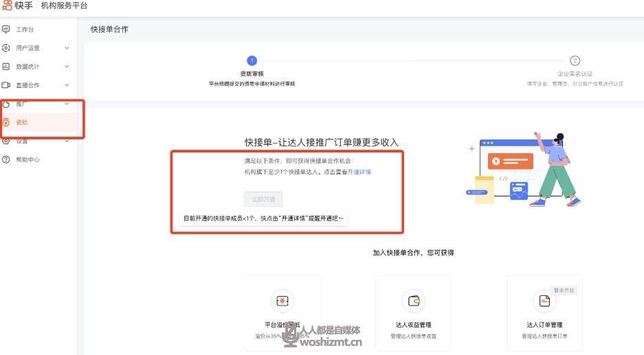Click the 资质 badge icon
644x355 pixels.
click(6, 122)
